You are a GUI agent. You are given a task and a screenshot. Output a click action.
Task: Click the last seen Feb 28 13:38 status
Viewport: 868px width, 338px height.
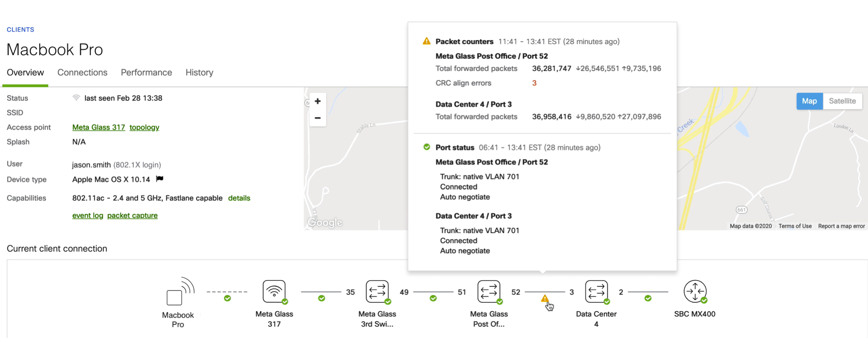(123, 98)
